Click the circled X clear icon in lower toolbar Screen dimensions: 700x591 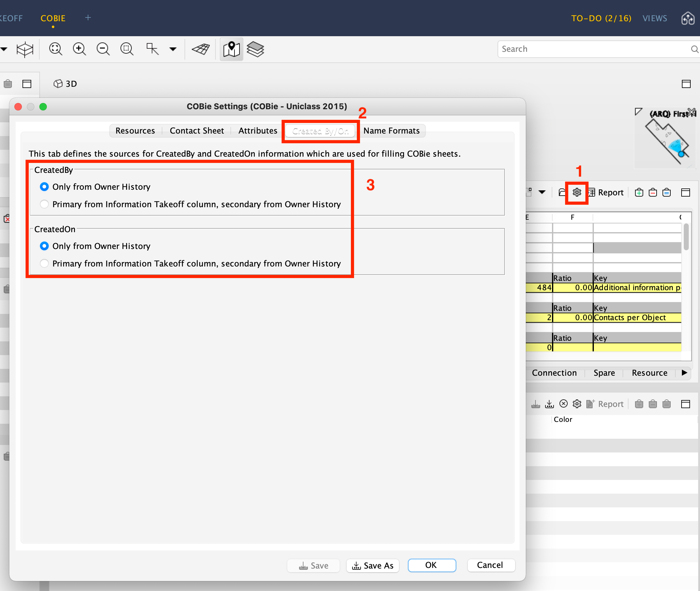[564, 404]
